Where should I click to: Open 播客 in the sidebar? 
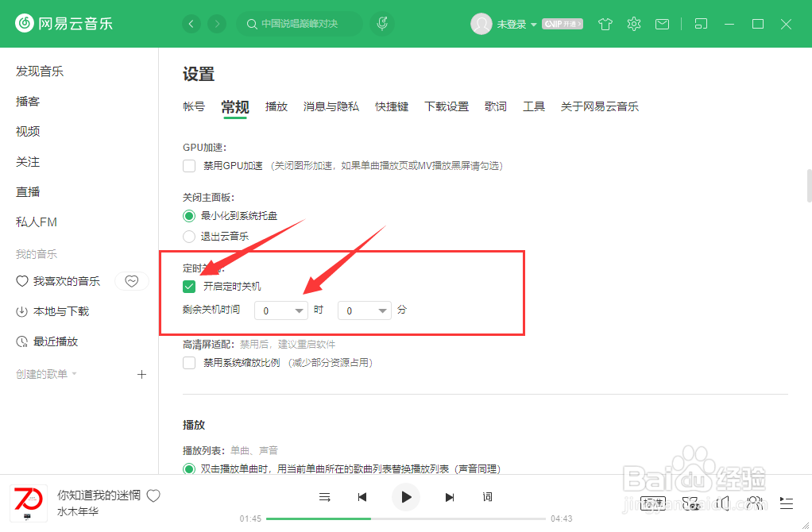pyautogui.click(x=28, y=102)
